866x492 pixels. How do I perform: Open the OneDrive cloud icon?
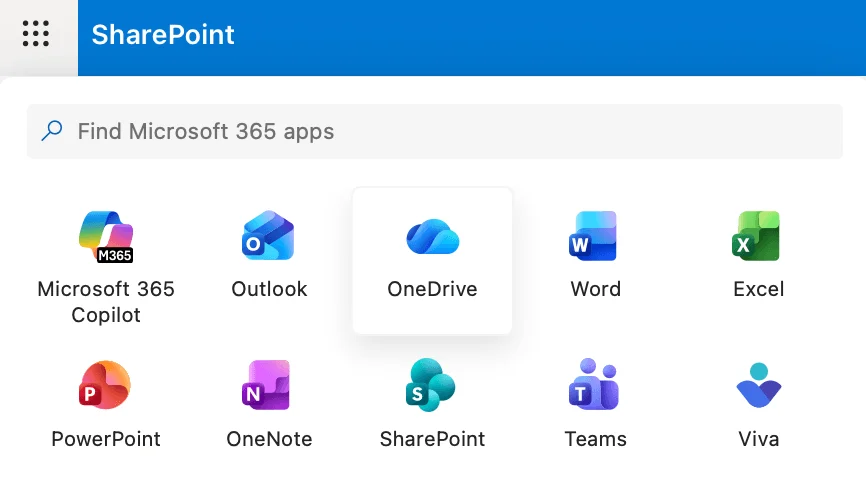432,236
